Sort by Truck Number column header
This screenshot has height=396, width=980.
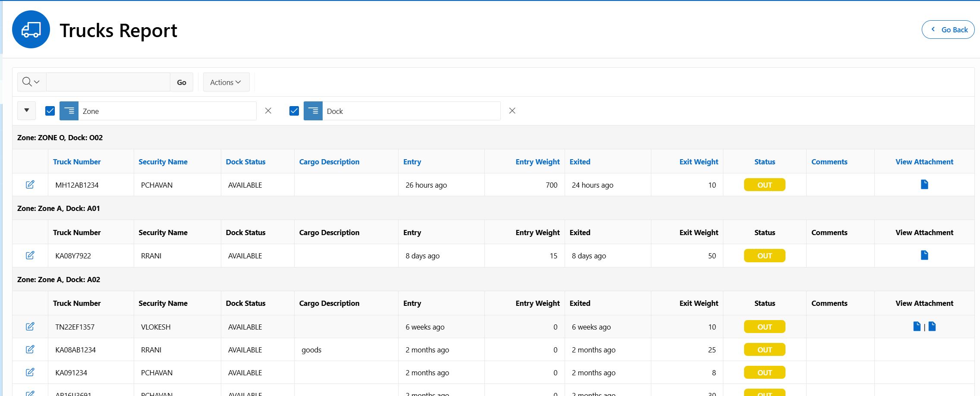point(77,162)
